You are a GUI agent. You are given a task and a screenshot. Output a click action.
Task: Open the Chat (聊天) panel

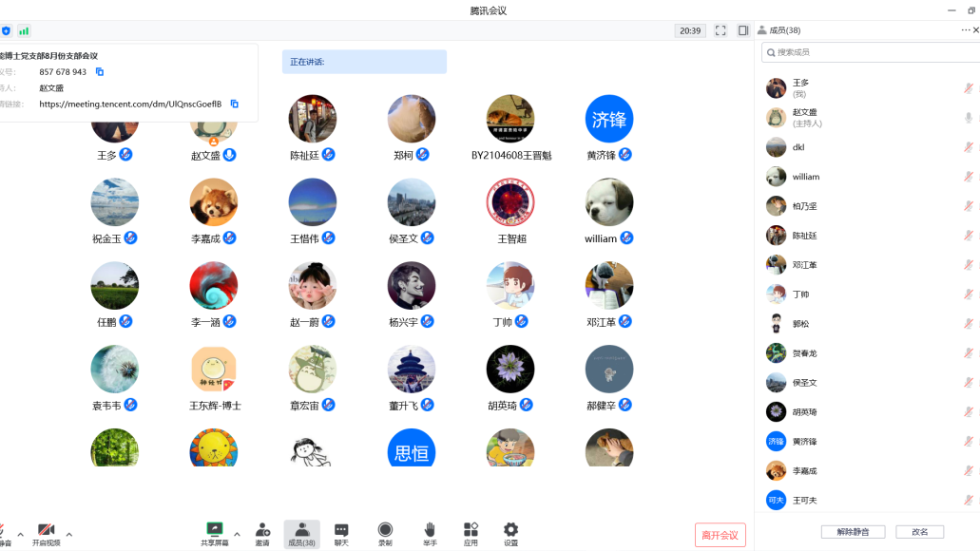pyautogui.click(x=341, y=534)
